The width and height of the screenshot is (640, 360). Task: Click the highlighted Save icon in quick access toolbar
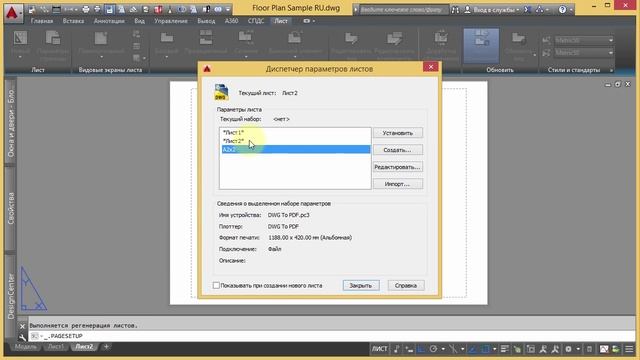point(109,9)
